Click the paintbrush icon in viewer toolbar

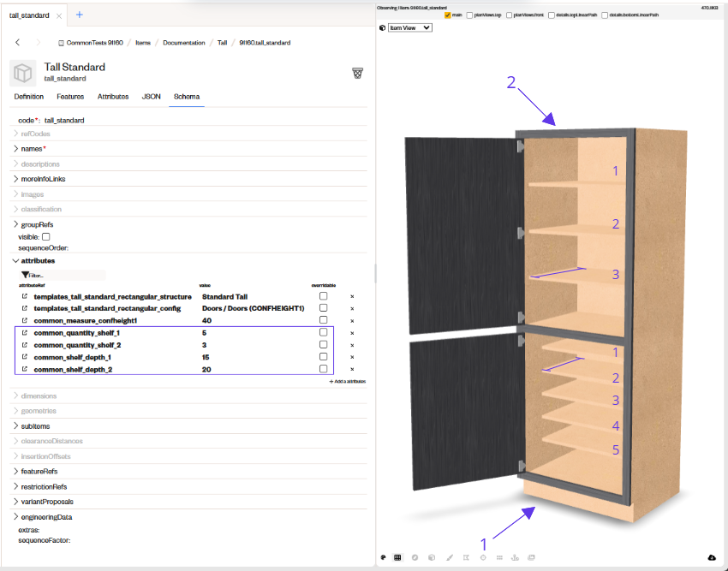[449, 557]
